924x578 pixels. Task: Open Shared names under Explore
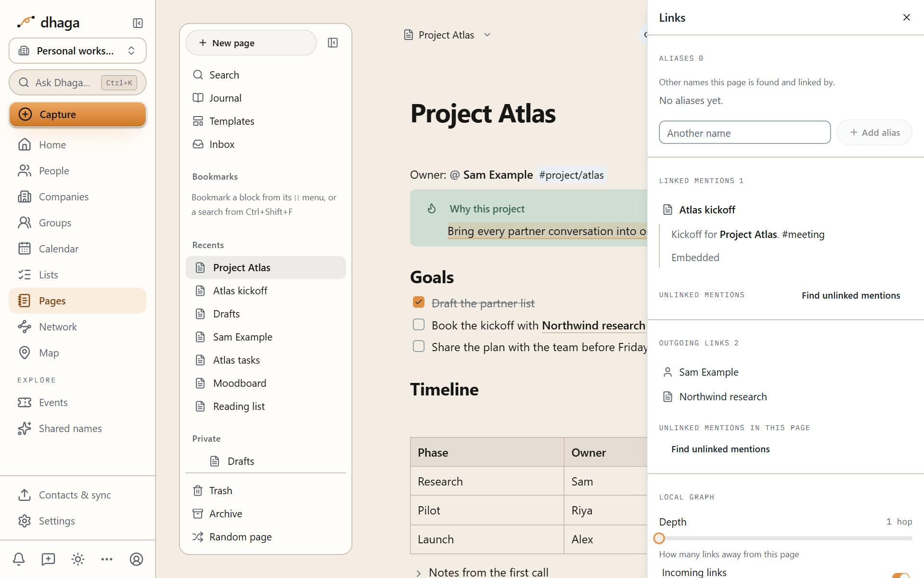click(x=77, y=428)
